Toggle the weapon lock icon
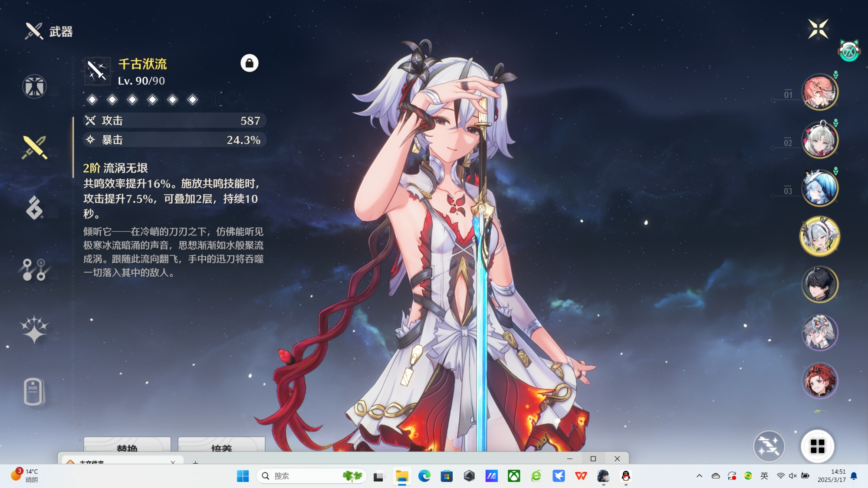Viewport: 868px width, 488px height. [x=250, y=63]
